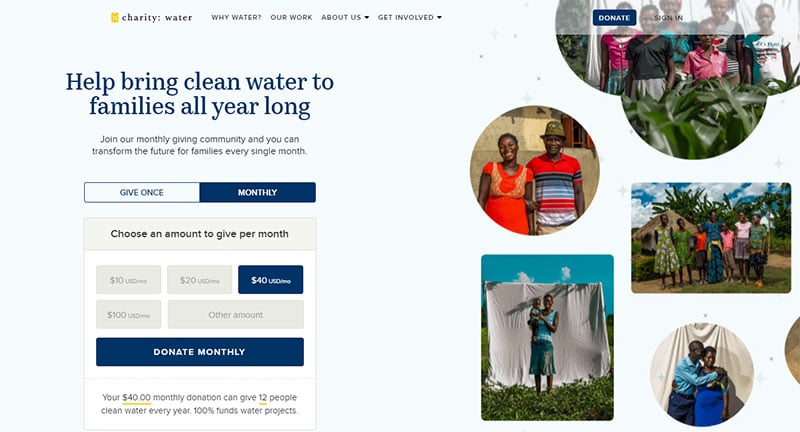Click the Other amount field
800x432 pixels.
coord(236,314)
